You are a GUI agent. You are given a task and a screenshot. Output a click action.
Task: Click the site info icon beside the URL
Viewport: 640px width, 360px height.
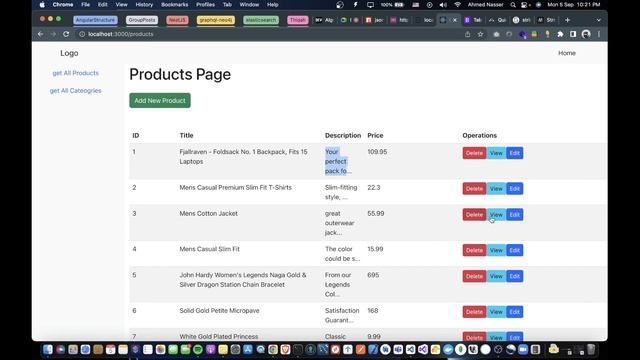coord(82,34)
